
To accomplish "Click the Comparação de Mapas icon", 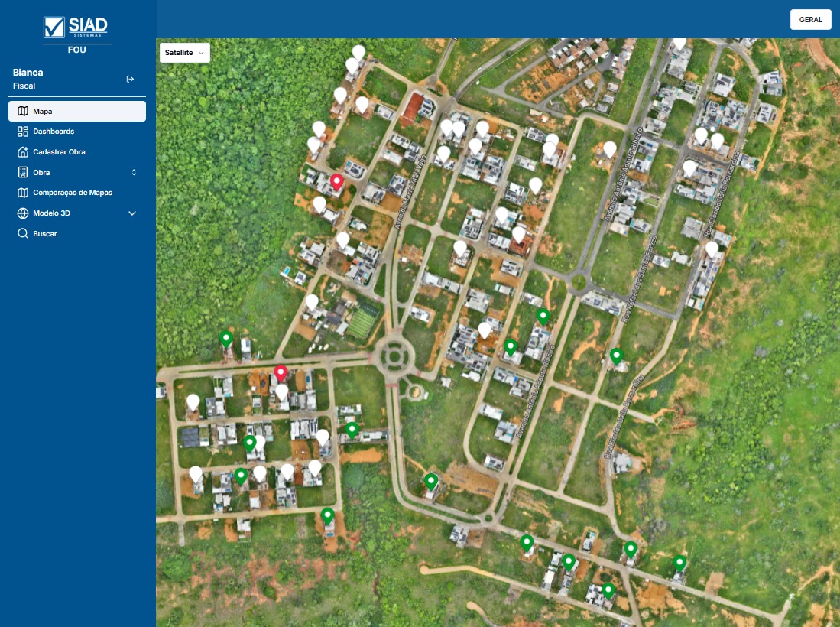I will click(x=23, y=193).
